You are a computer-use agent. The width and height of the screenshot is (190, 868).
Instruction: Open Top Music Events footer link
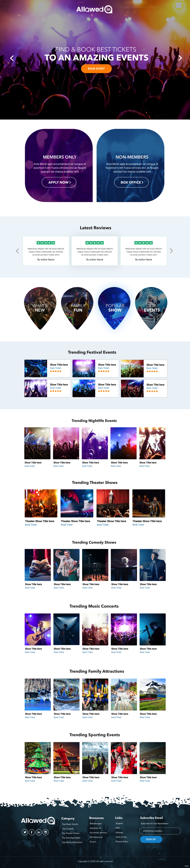tap(70, 824)
